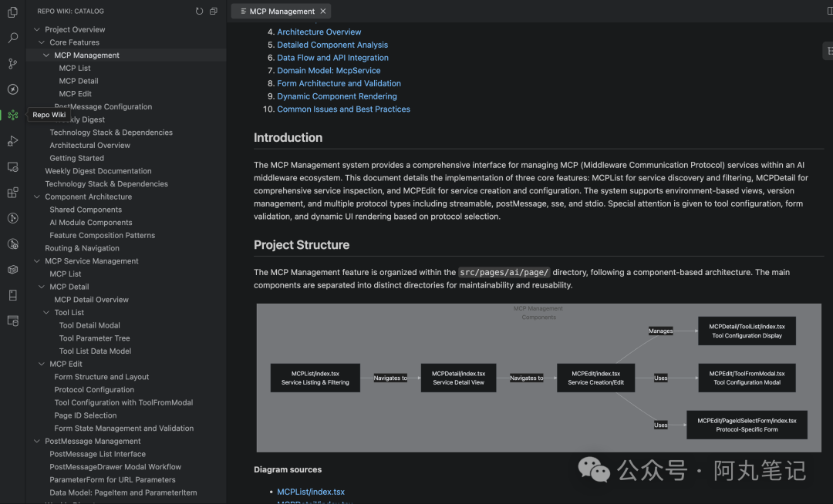The height and width of the screenshot is (504, 833).
Task: Collapse the MCP Service Management node
Action: point(37,261)
